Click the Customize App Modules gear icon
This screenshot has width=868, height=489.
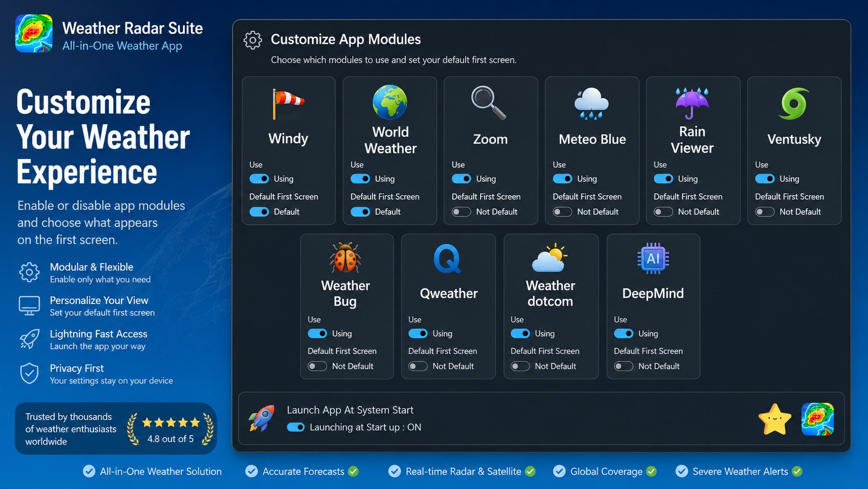click(253, 40)
